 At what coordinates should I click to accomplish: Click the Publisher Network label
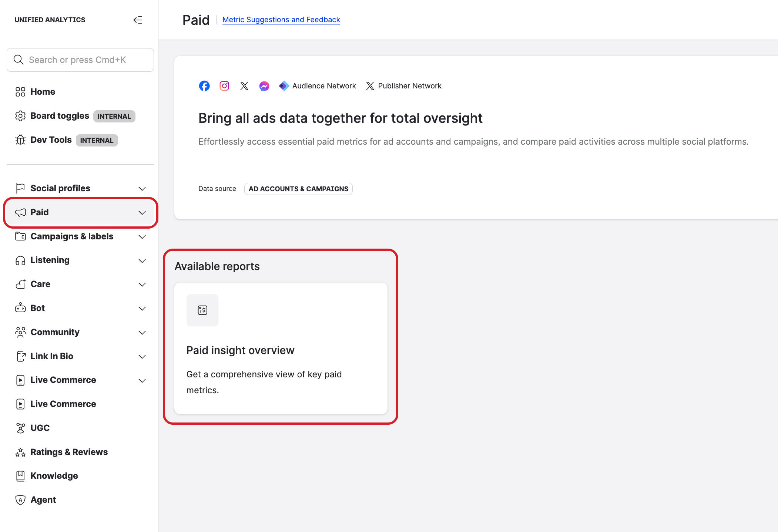(x=410, y=85)
